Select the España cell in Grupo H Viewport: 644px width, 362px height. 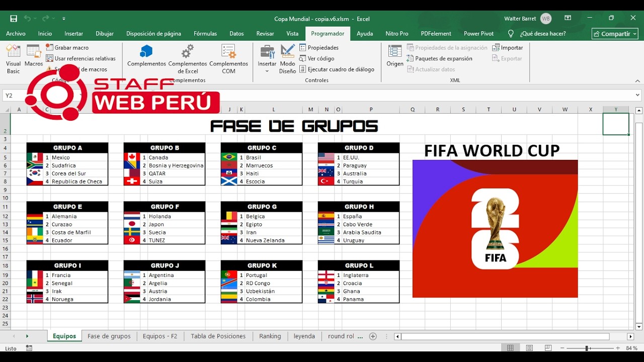(x=371, y=216)
